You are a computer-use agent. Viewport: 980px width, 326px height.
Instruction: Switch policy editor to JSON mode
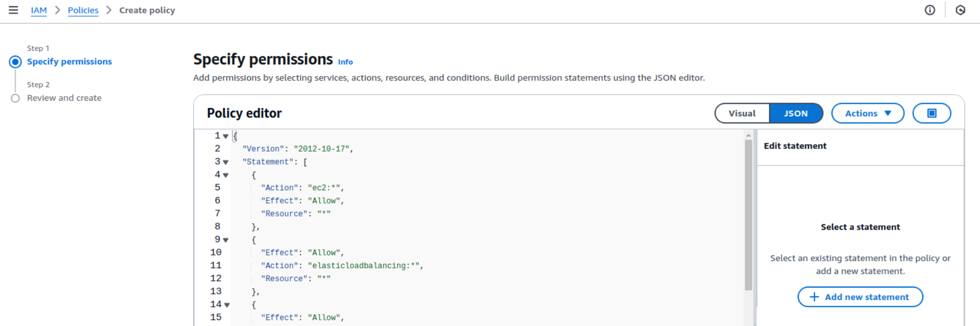[796, 113]
